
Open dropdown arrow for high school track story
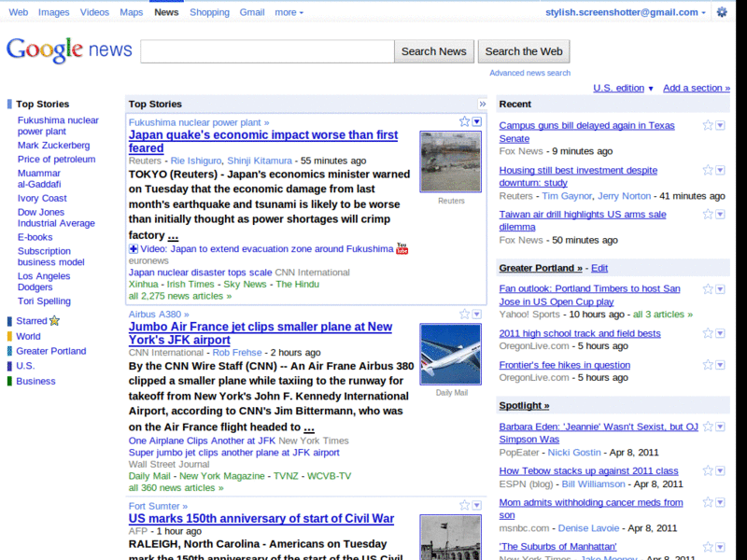tap(720, 334)
